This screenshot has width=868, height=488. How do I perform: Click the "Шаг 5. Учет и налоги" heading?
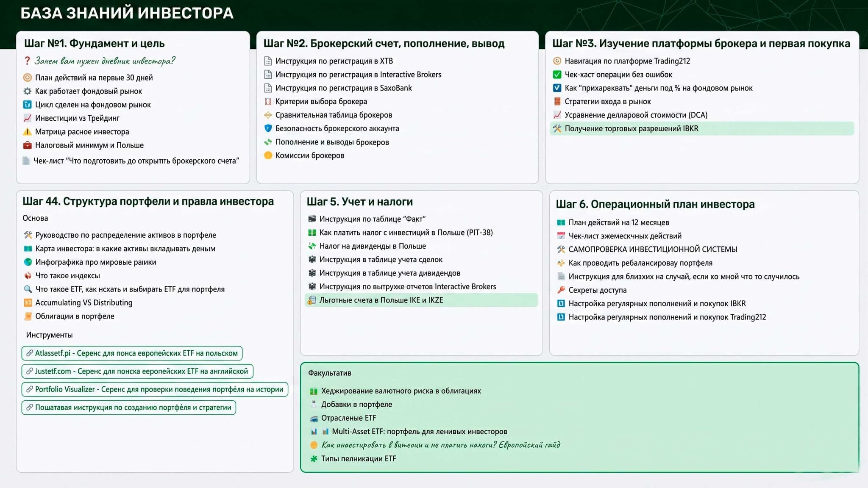click(359, 202)
